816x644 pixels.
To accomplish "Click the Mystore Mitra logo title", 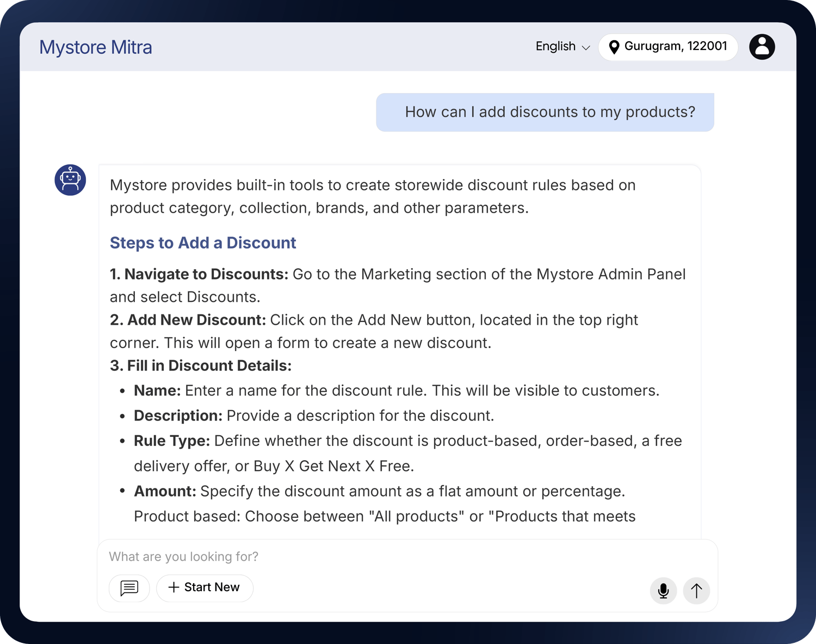I will [96, 47].
